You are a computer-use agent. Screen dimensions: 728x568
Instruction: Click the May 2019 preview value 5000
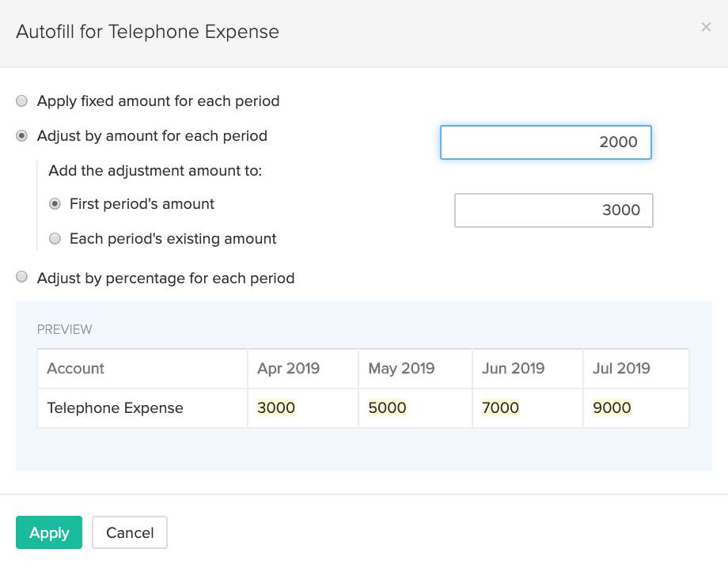(x=388, y=408)
